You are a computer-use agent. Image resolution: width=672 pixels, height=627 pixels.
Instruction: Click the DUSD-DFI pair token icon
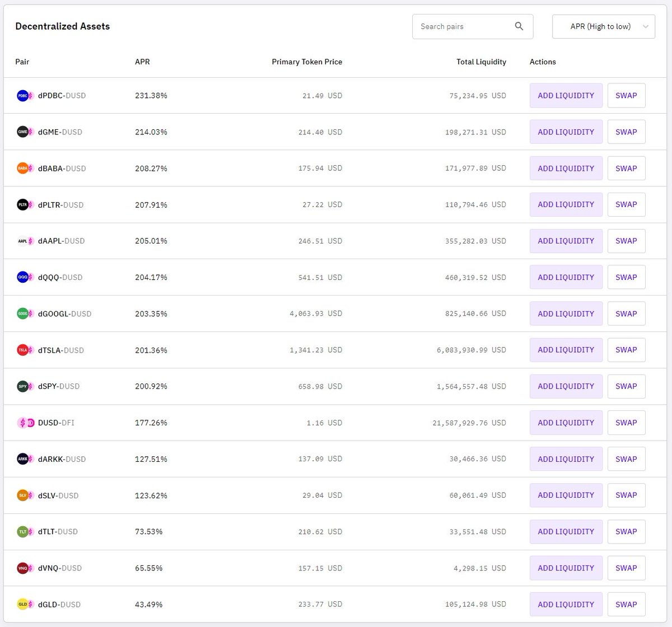point(26,423)
